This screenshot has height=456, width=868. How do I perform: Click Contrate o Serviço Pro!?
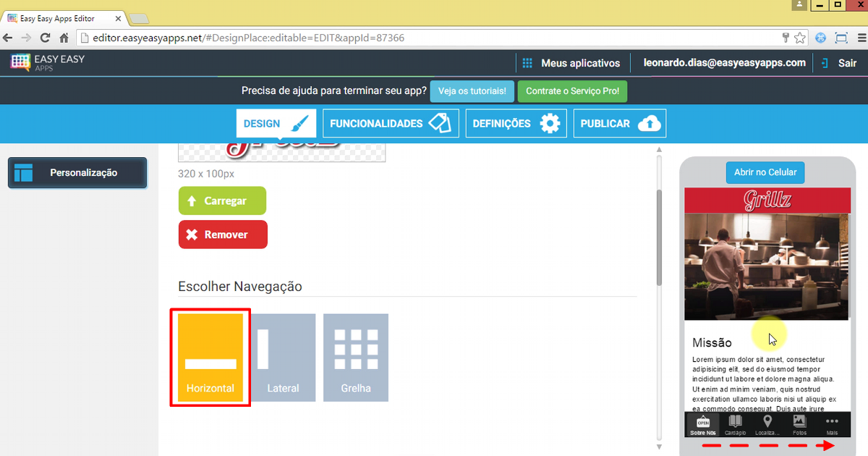(x=572, y=91)
